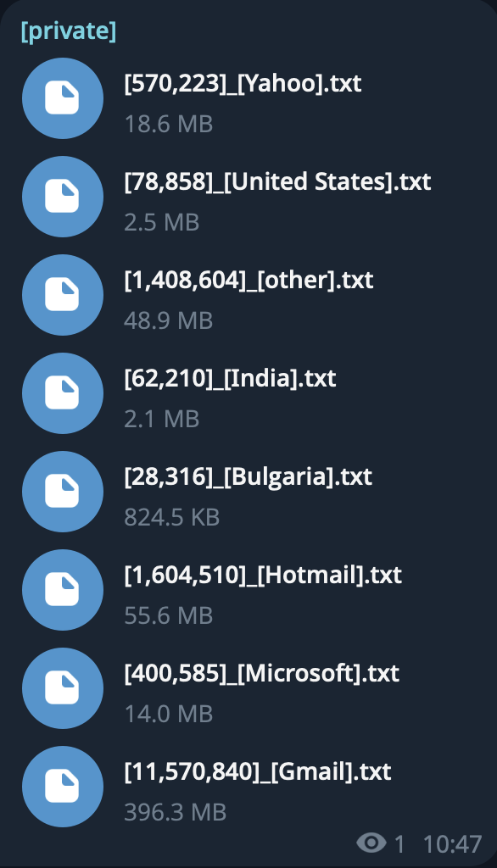The width and height of the screenshot is (497, 868).
Task: Click the Bulgaria.txt document icon
Action: [63, 492]
